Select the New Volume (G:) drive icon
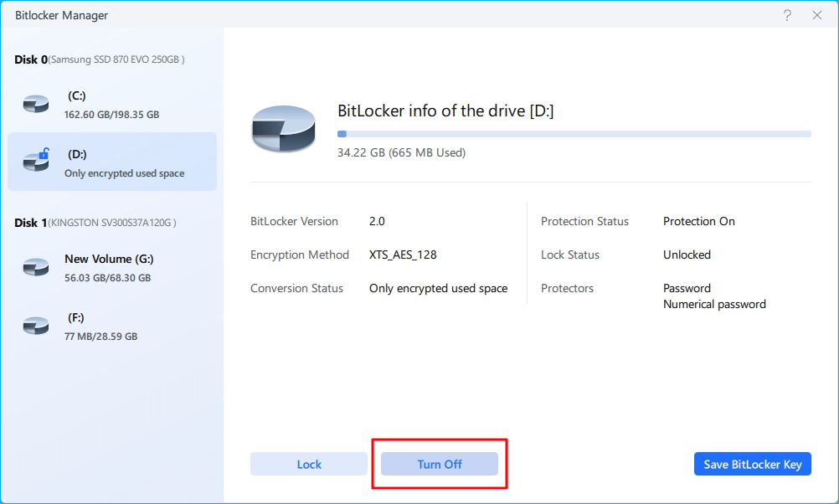The image size is (839, 504). point(34,265)
